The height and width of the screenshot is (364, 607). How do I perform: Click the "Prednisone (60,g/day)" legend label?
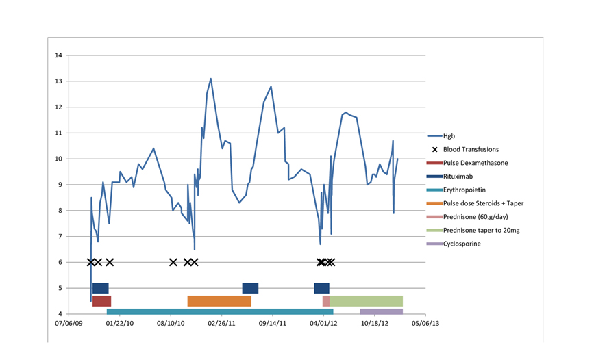pos(475,217)
